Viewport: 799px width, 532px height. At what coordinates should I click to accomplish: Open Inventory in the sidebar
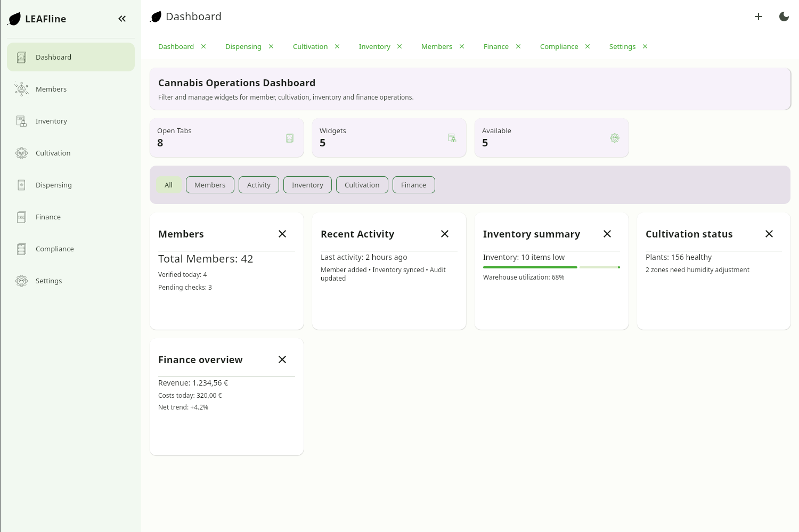coord(51,121)
